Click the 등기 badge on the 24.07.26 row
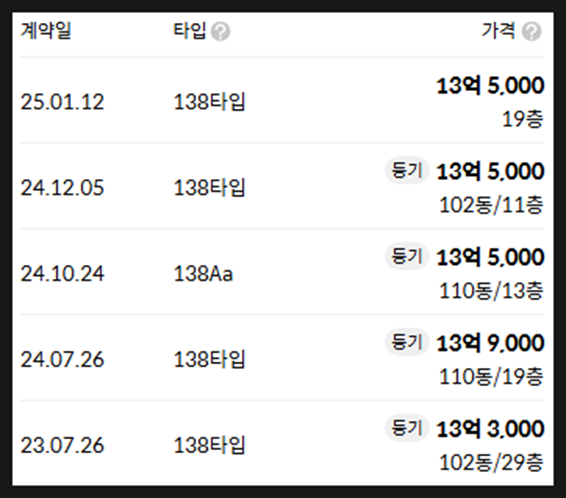 pos(407,342)
